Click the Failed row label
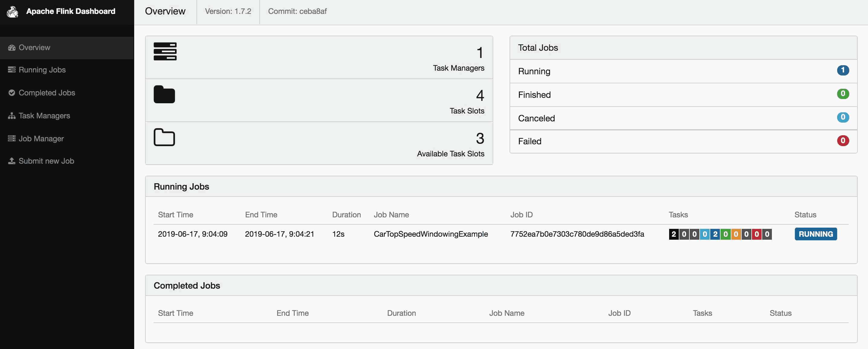 pyautogui.click(x=530, y=141)
